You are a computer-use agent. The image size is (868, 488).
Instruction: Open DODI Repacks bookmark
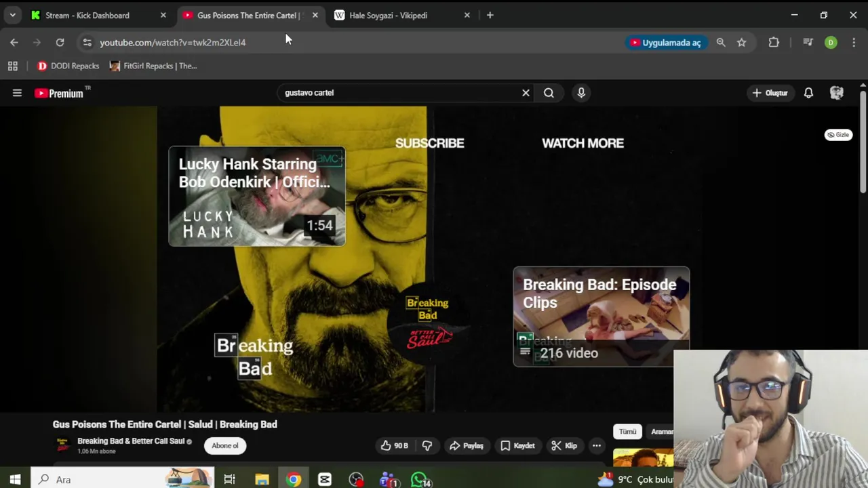pos(68,66)
